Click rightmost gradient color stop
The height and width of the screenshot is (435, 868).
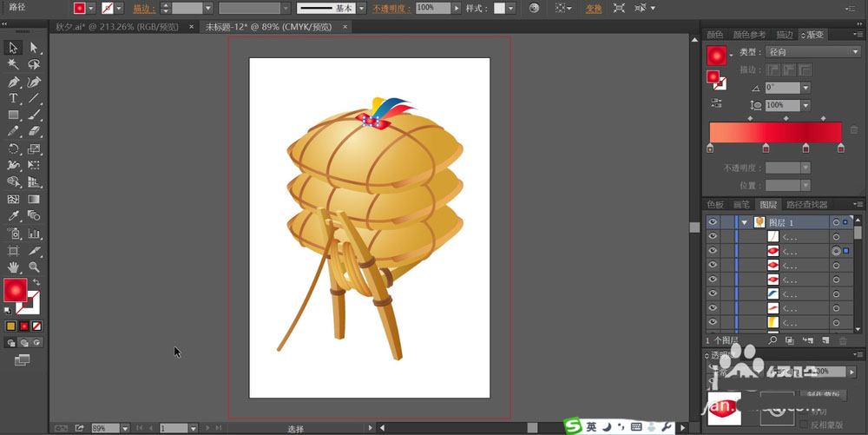tap(841, 148)
